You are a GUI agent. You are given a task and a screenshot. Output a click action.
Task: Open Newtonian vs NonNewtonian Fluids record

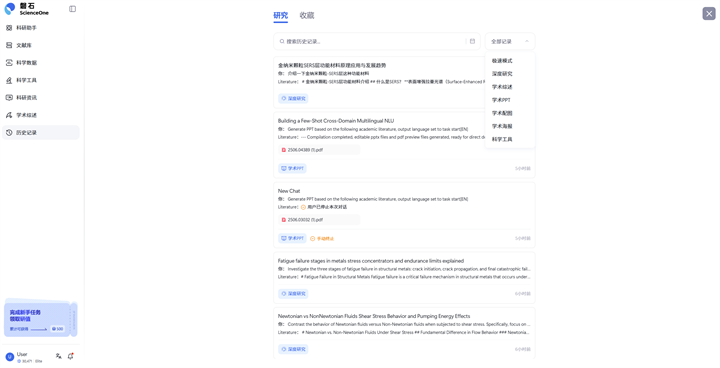pos(374,316)
